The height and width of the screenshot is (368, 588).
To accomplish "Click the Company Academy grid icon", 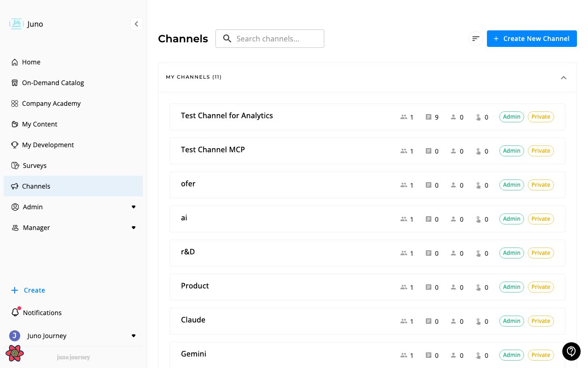I will click(x=15, y=103).
